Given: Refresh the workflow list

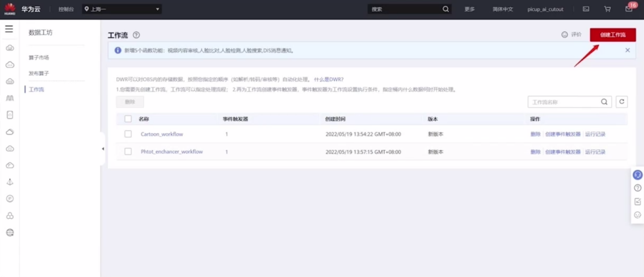Looking at the screenshot, I should (621, 102).
